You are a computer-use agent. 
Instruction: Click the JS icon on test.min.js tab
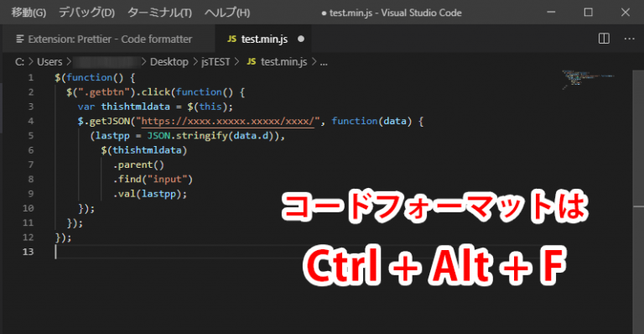(231, 39)
